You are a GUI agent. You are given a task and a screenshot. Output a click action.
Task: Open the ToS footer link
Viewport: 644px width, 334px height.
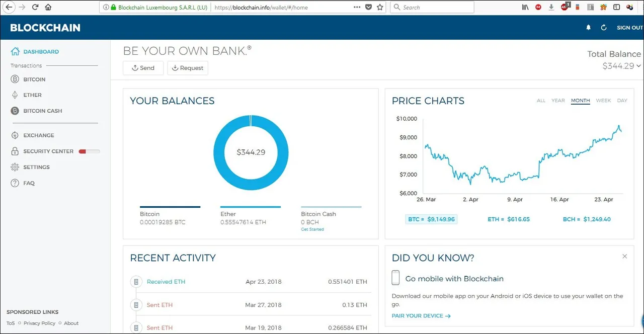(11, 323)
